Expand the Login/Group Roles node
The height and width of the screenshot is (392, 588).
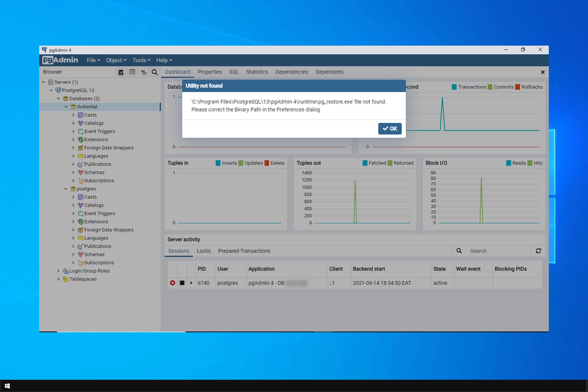click(x=58, y=271)
